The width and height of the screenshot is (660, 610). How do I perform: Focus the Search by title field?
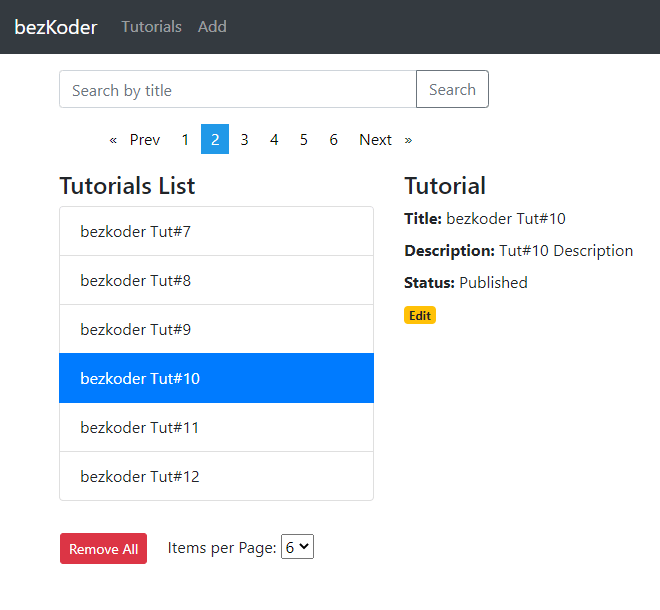tap(238, 89)
